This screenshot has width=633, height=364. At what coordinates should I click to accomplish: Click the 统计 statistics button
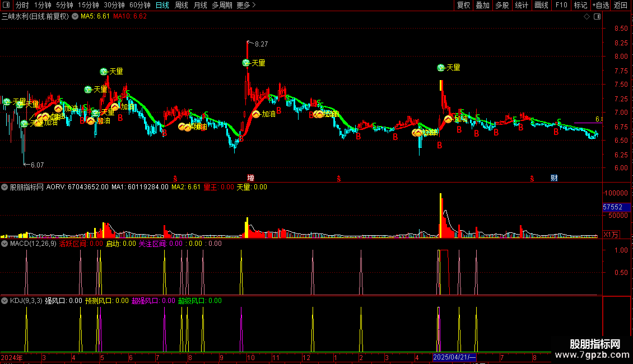coord(522,5)
